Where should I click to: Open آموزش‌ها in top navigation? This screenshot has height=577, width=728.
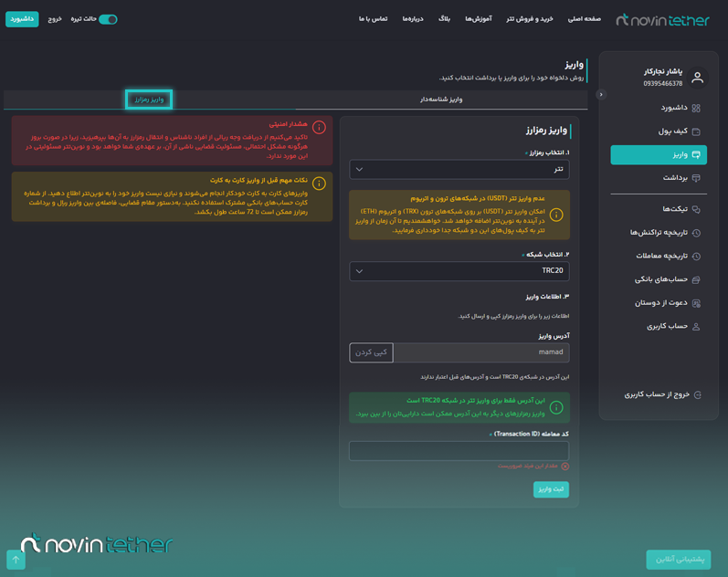click(479, 18)
